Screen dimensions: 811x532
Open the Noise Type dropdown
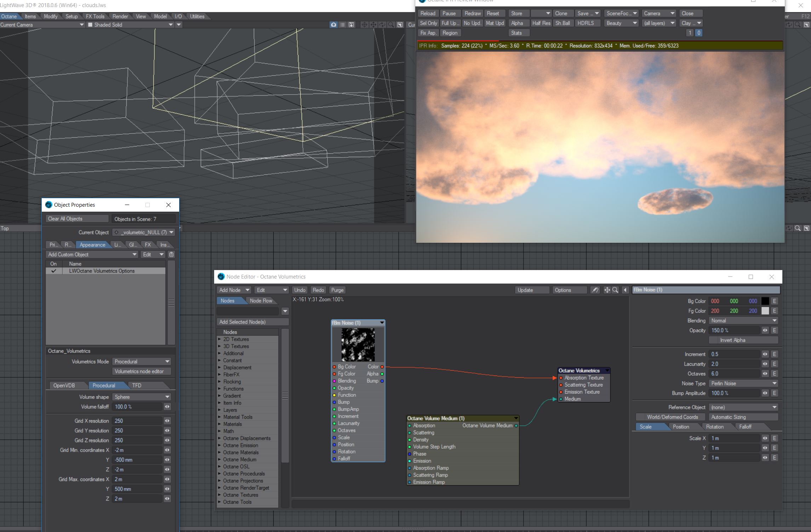tap(743, 383)
